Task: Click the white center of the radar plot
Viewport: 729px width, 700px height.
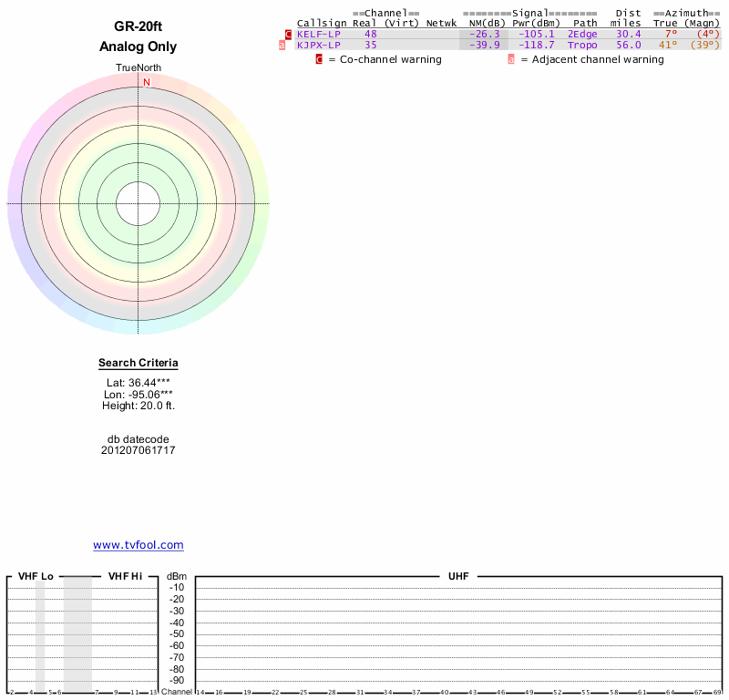Action: [139, 202]
